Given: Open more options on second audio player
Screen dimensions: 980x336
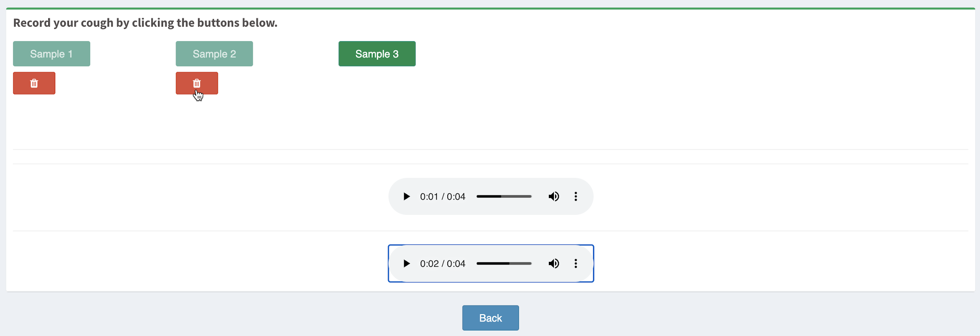Looking at the screenshot, I should click(575, 263).
